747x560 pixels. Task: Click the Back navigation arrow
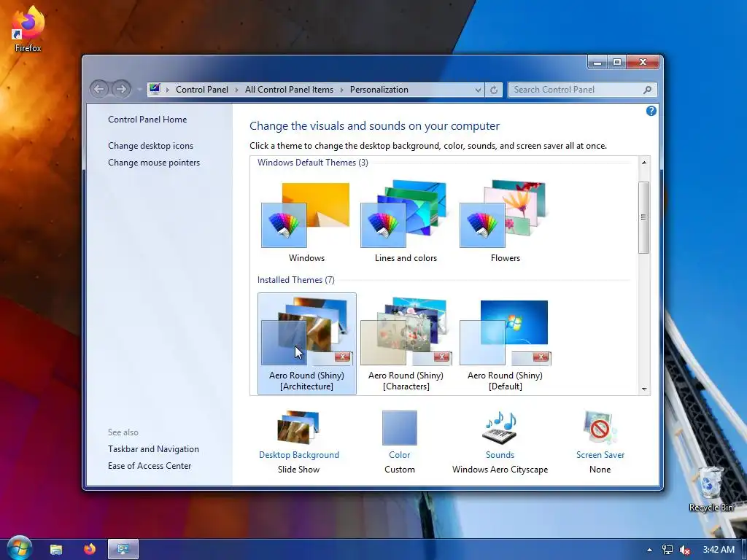point(99,89)
